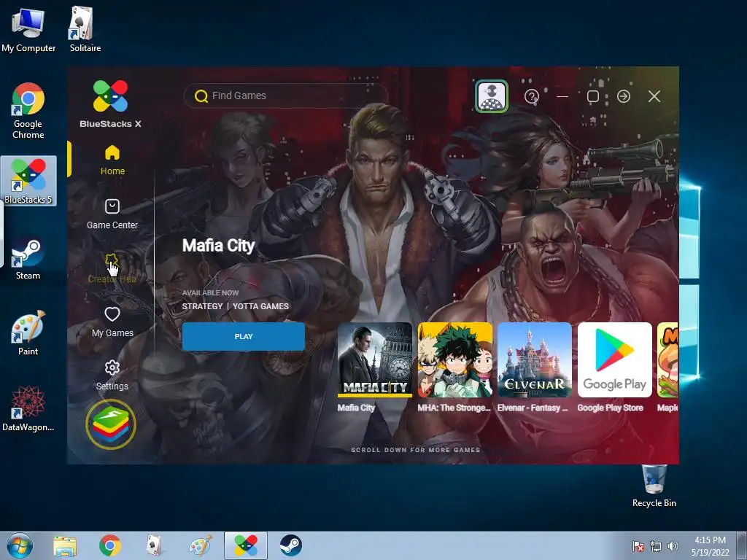
Task: Click the circled arrow icon in title bar
Action: coord(624,96)
